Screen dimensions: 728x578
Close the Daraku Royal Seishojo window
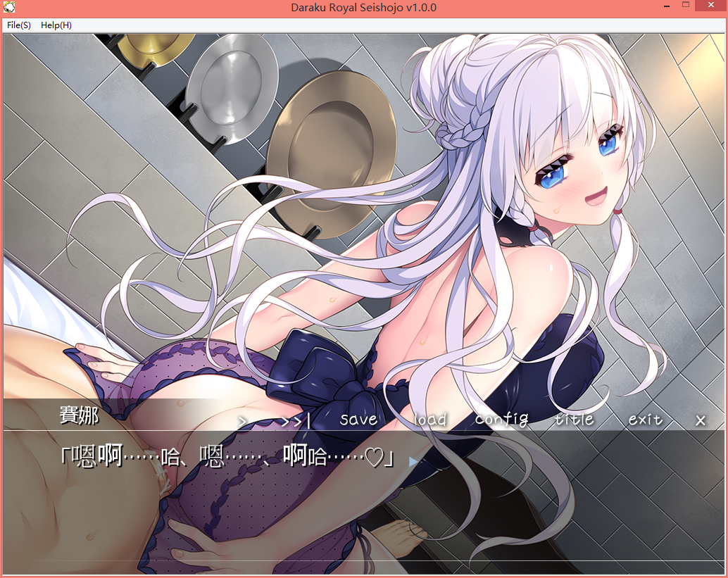[711, 5]
